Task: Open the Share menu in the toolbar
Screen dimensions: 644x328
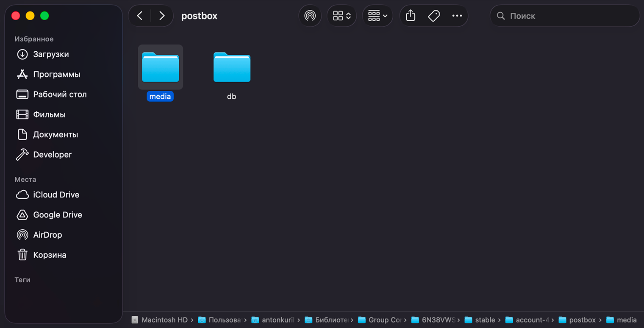Action: click(x=410, y=16)
